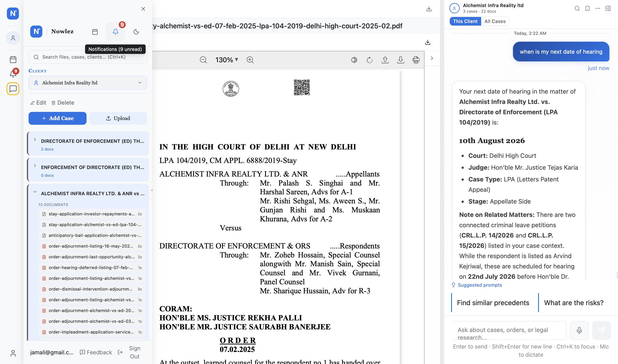Close the side panel with X
Screen dimensions: 618x364
coord(143,9)
